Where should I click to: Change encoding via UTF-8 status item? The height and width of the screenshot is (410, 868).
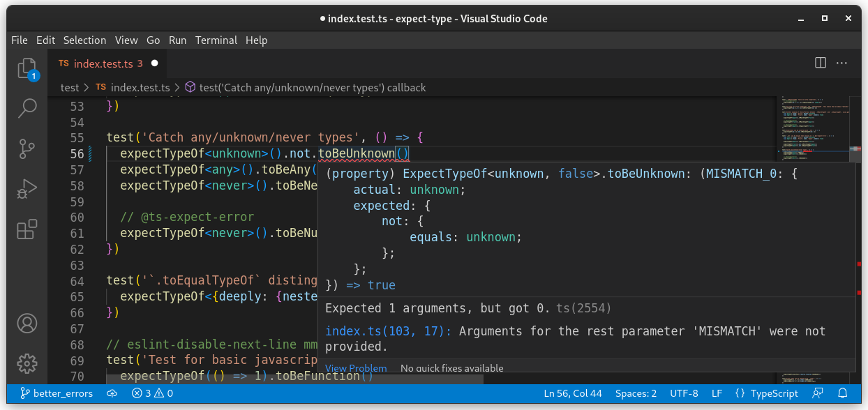pyautogui.click(x=684, y=393)
